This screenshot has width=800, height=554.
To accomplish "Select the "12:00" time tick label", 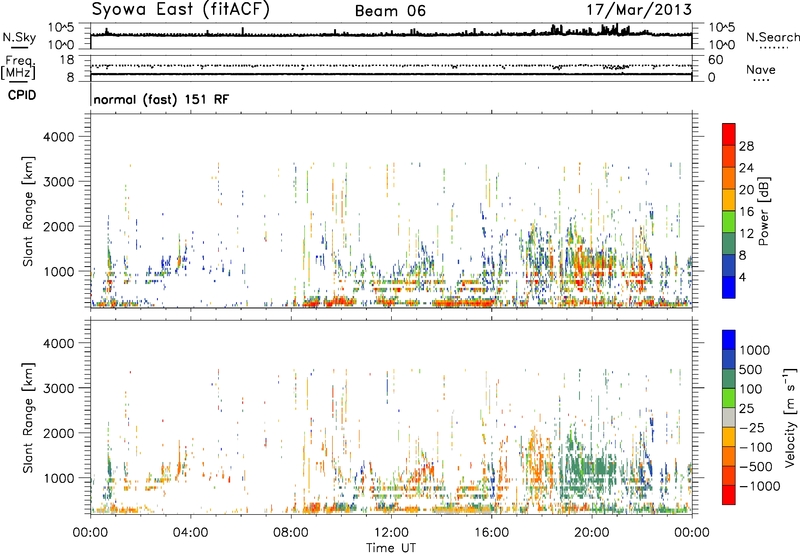I will pos(391,533).
